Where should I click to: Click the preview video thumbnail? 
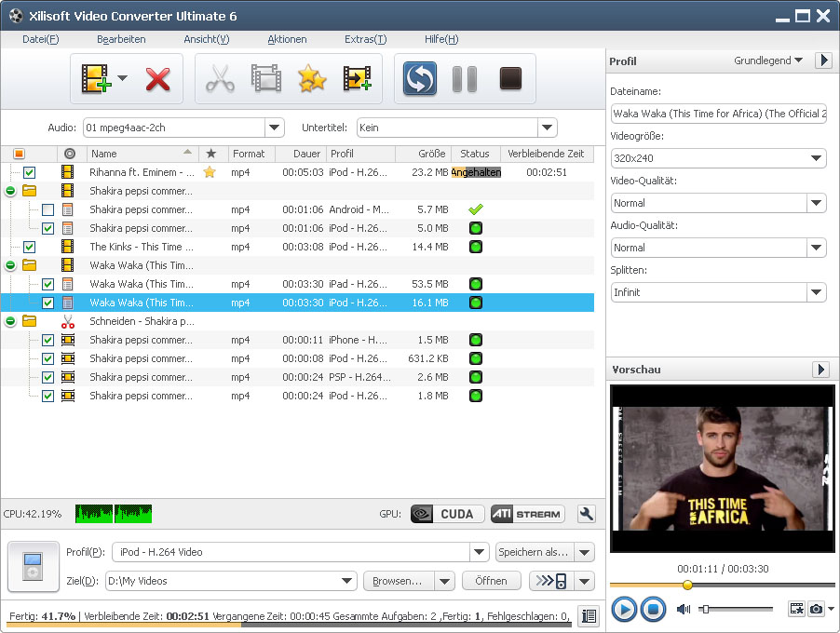point(722,468)
